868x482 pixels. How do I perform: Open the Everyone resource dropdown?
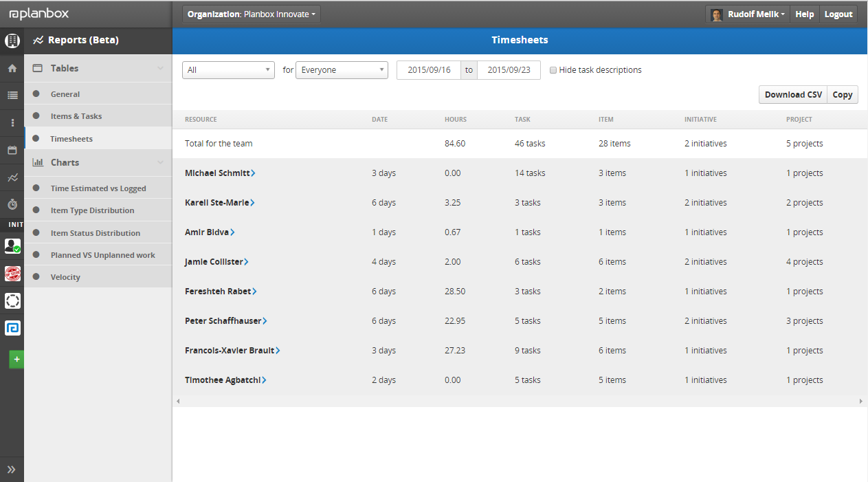pyautogui.click(x=342, y=70)
